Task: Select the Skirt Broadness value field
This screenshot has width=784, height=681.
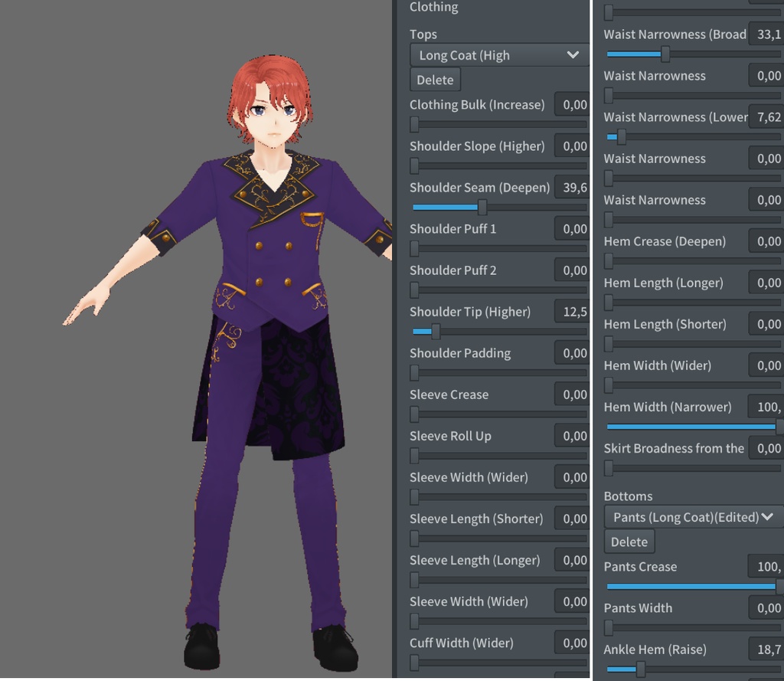Action: click(769, 448)
